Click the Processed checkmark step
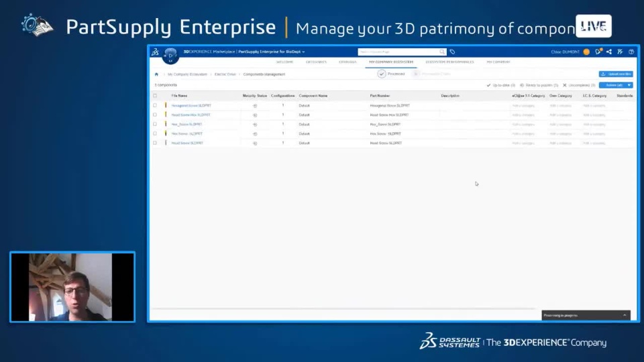The height and width of the screenshot is (362, 644). pyautogui.click(x=382, y=74)
